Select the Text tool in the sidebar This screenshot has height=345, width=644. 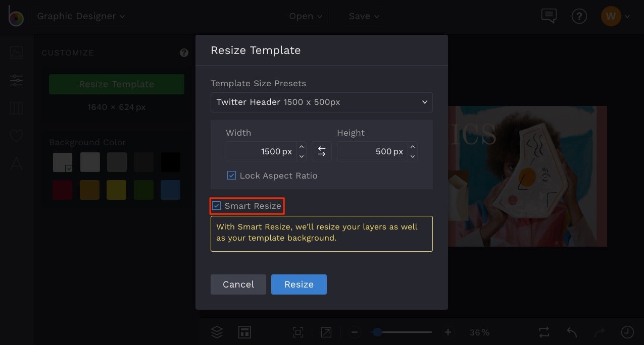coord(16,162)
